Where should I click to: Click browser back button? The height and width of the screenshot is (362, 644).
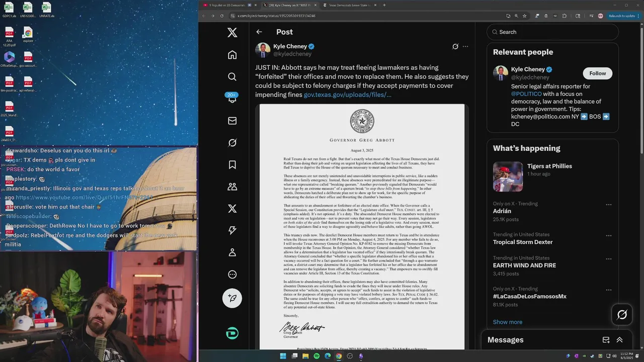(204, 16)
